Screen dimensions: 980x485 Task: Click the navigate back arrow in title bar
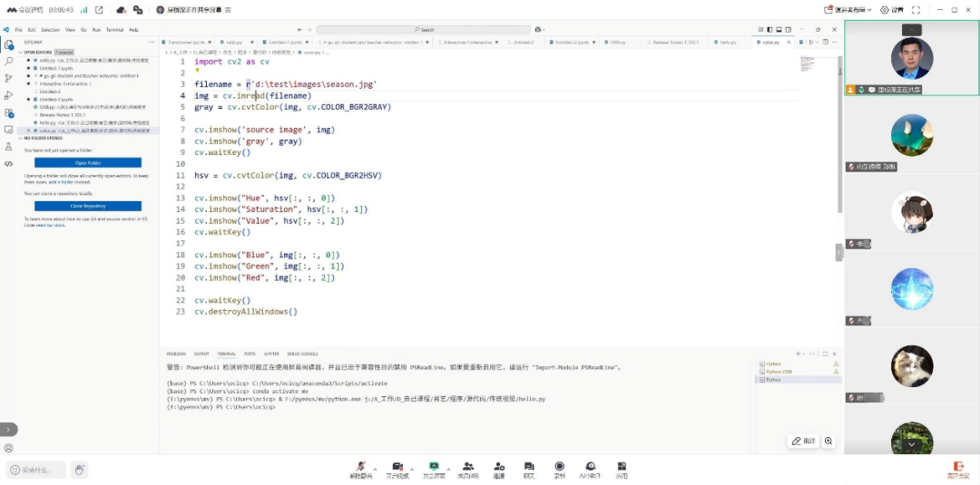click(299, 29)
